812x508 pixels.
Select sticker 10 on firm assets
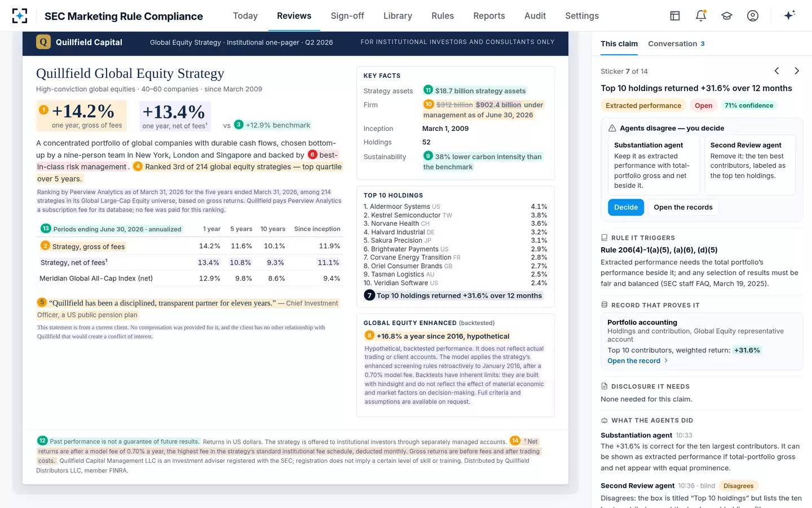coord(429,104)
